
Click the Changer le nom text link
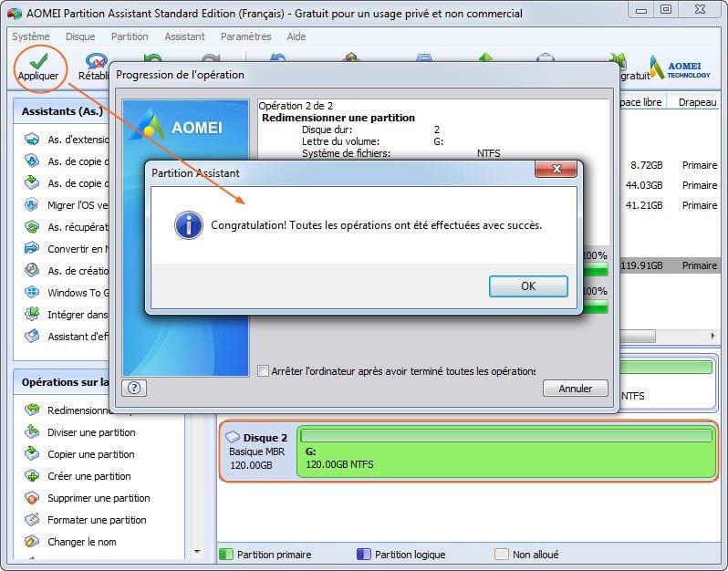click(x=82, y=542)
